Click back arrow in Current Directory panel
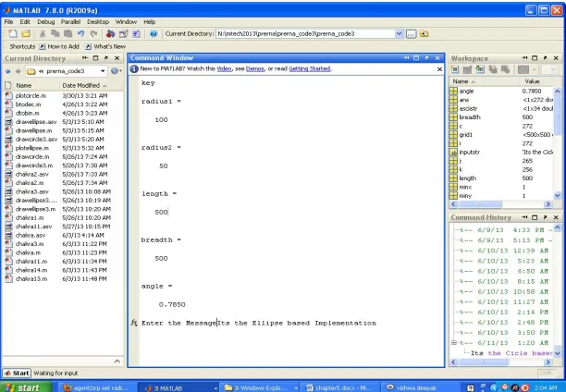This screenshot has height=392, width=566. coord(8,71)
